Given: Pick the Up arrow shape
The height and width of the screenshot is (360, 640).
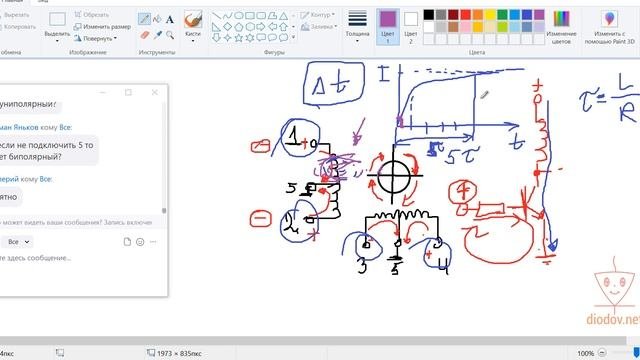Looking at the screenshot, I should click(283, 27).
